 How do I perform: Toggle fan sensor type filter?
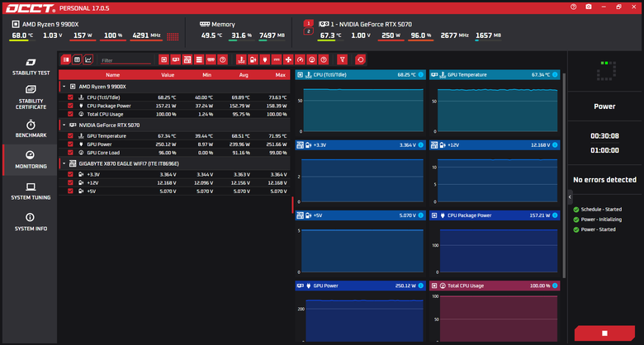click(288, 60)
